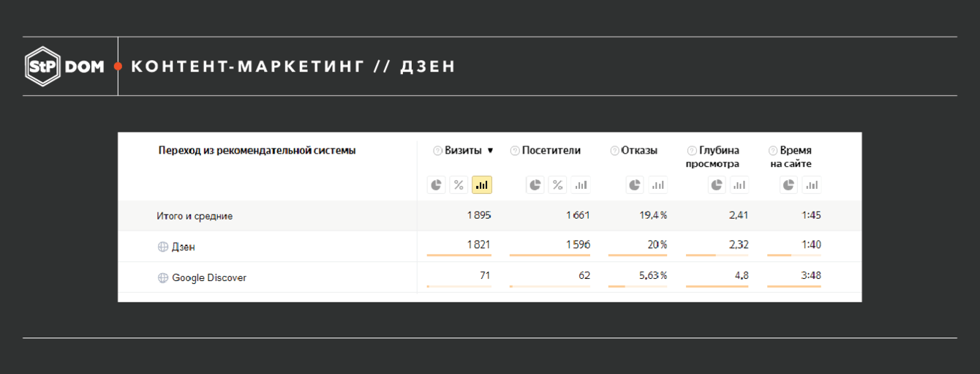
Task: Select percent view under Визиты column
Action: tap(459, 185)
